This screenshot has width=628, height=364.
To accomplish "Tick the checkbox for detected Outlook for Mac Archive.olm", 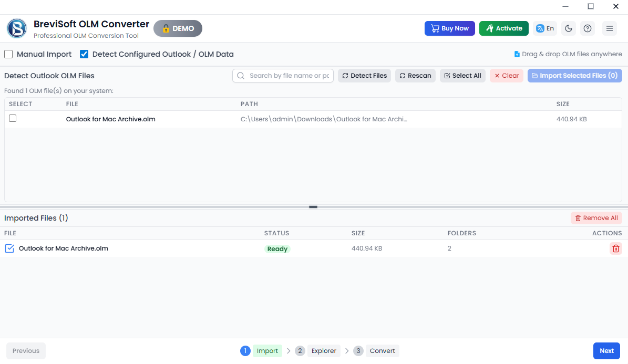I will coord(13,119).
